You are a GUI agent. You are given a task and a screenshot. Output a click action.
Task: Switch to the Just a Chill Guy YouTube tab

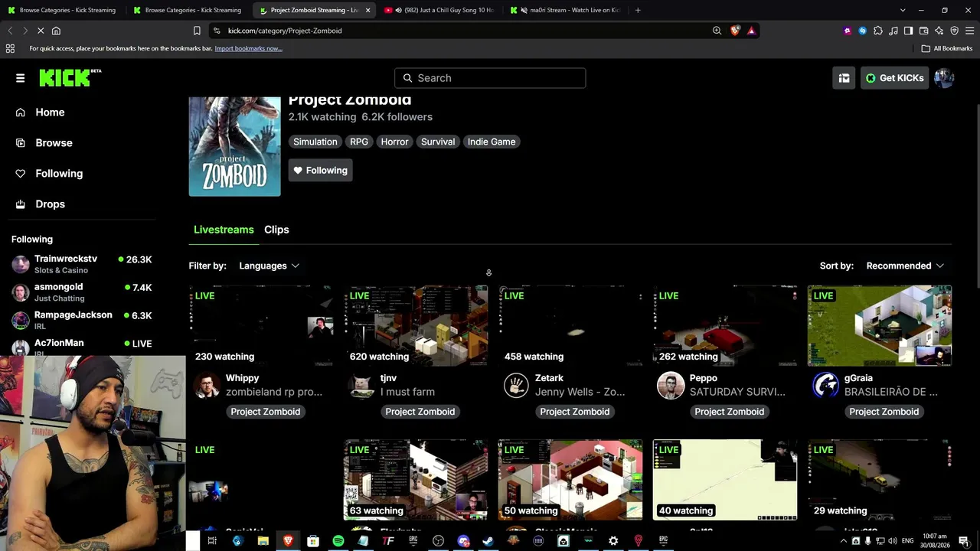point(438,10)
